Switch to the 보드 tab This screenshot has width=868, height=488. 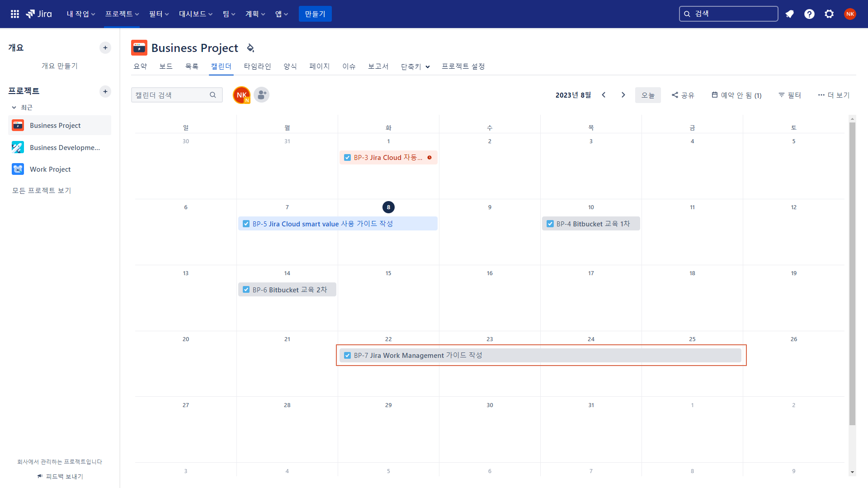point(166,66)
